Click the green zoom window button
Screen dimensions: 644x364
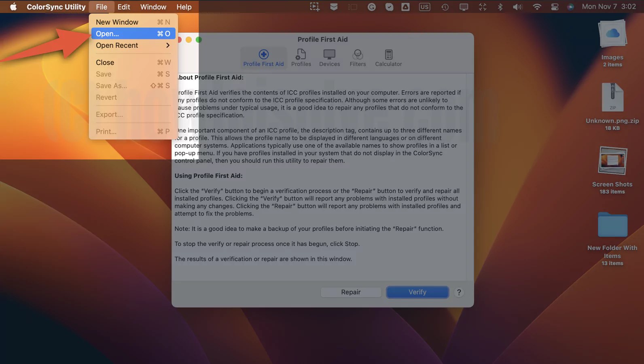(x=199, y=39)
